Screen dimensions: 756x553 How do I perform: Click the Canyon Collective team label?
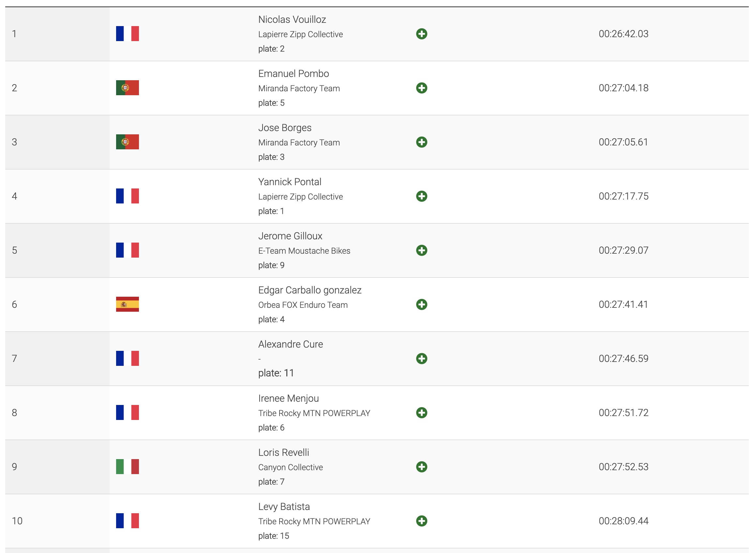(290, 467)
